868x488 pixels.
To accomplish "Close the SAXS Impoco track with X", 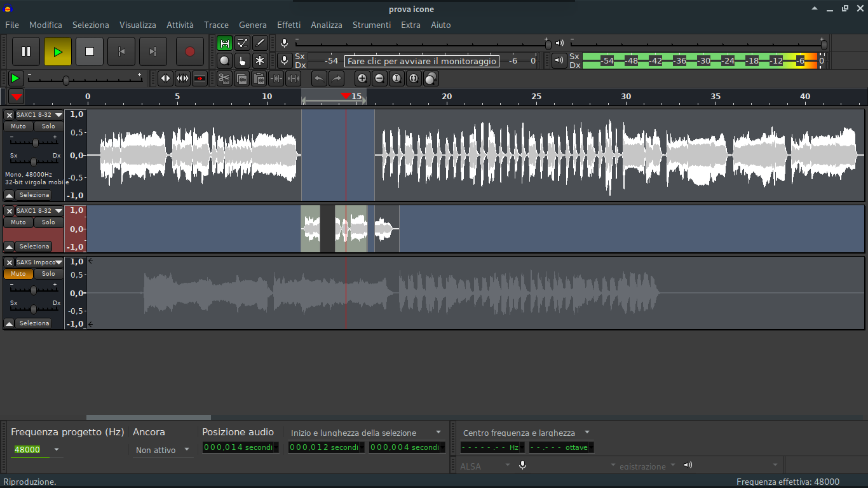I will click(x=9, y=262).
